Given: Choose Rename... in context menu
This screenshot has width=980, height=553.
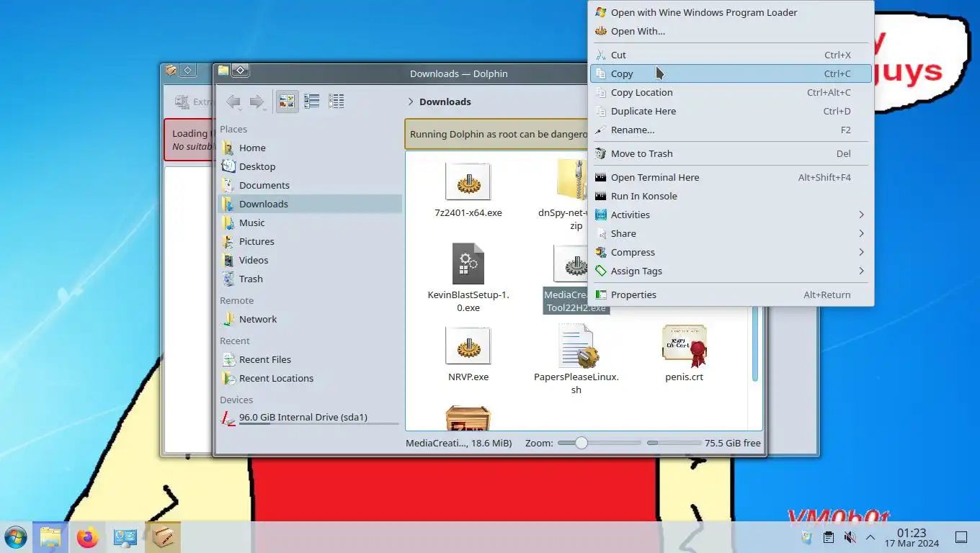Looking at the screenshot, I should [731, 130].
